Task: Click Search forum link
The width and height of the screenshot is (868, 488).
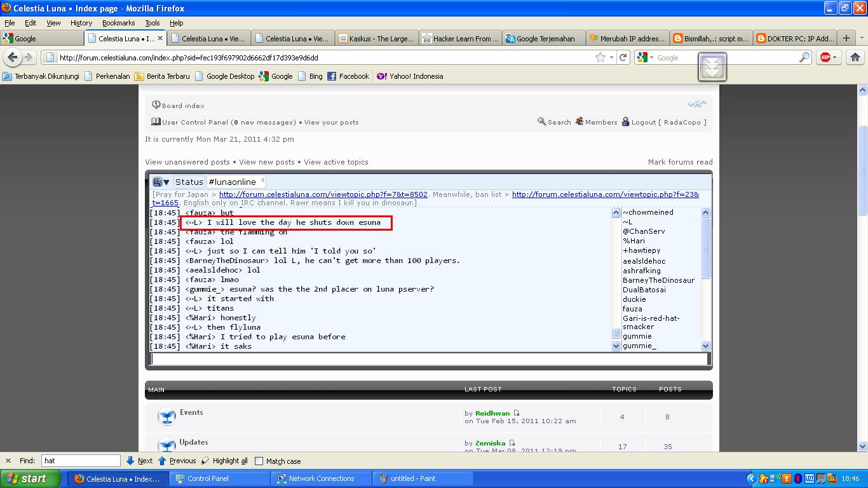Action: (x=559, y=123)
